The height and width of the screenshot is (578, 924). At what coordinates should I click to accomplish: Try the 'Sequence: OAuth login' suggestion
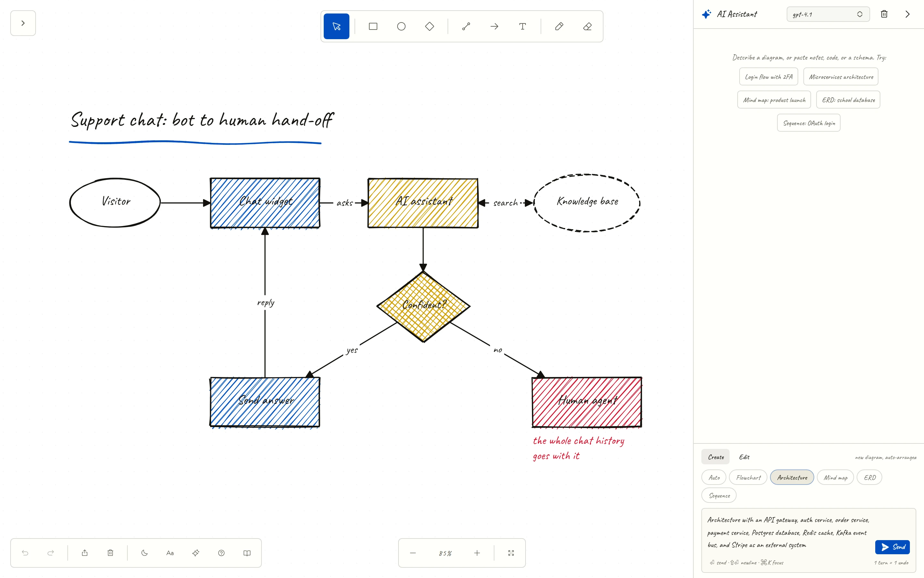coord(809,123)
